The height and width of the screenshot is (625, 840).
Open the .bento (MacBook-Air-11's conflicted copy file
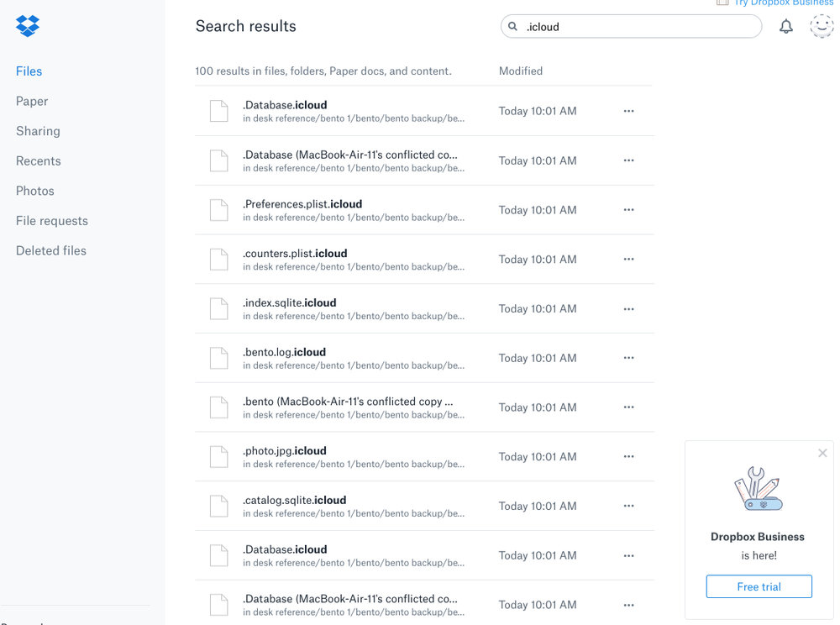click(x=348, y=402)
